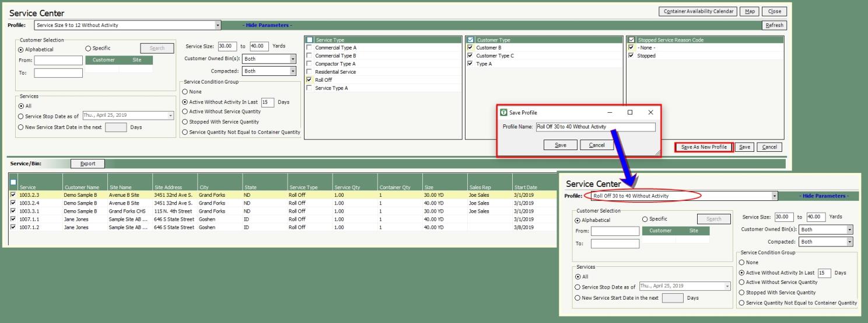Click the 115 N. 4th Street address cell
This screenshot has width=868, height=323.
[x=174, y=211]
